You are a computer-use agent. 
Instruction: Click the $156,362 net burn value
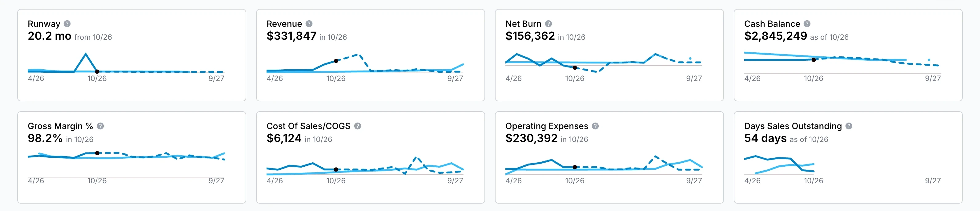click(x=530, y=36)
